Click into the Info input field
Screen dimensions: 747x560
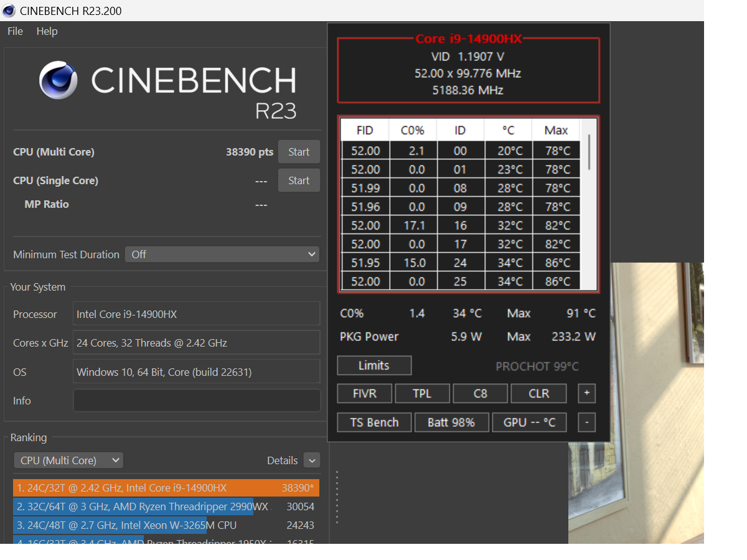tap(196, 401)
